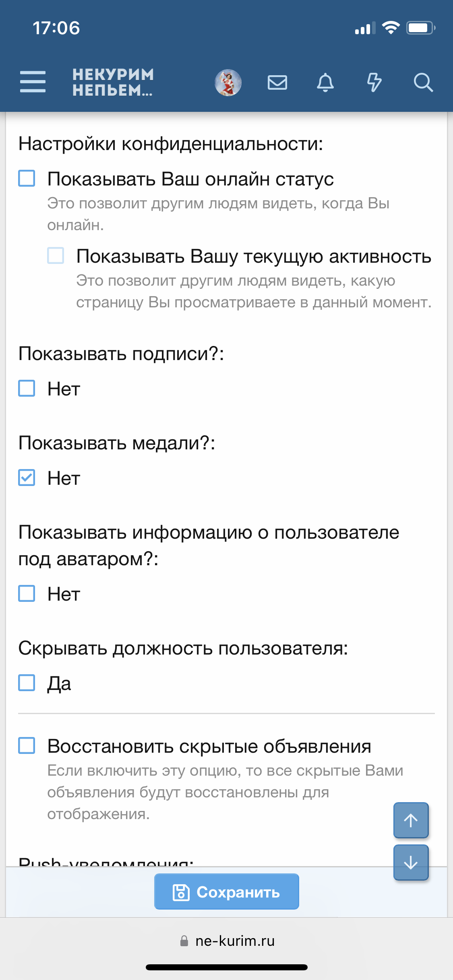Viewport: 453px width, 980px height.
Task: Toggle 'Нет' under 'Показывать подписи?'
Action: pyautogui.click(x=26, y=389)
